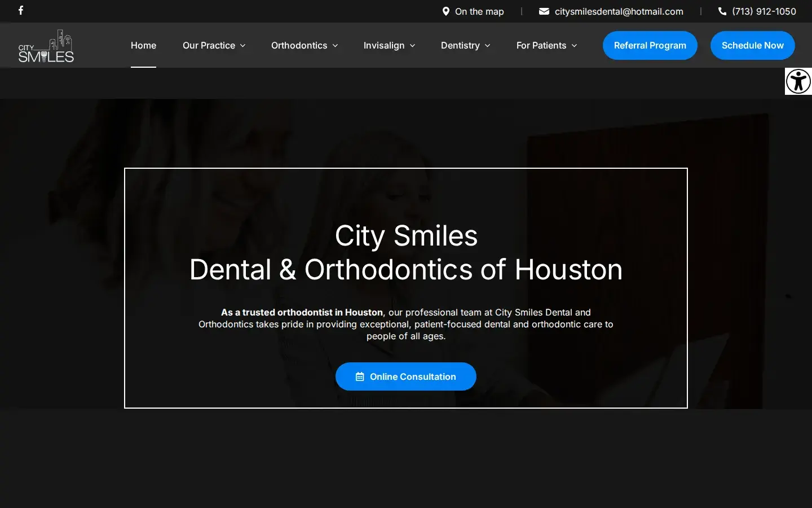This screenshot has height=508, width=812.
Task: Open the accessibility widget icon
Action: tap(798, 81)
